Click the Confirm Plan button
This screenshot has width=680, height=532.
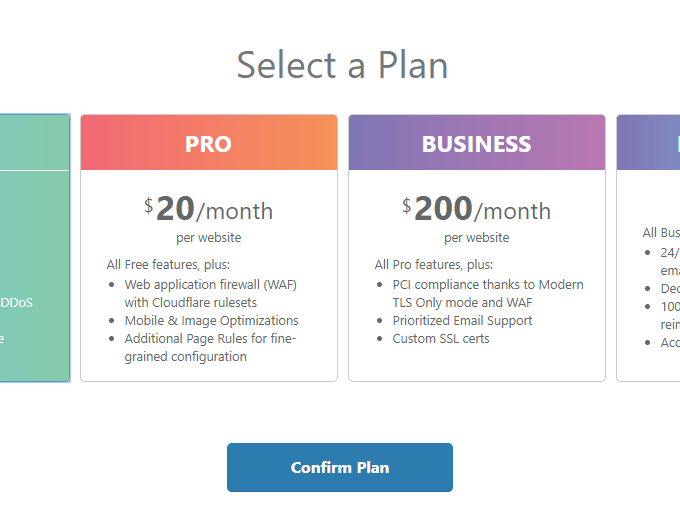pos(339,467)
